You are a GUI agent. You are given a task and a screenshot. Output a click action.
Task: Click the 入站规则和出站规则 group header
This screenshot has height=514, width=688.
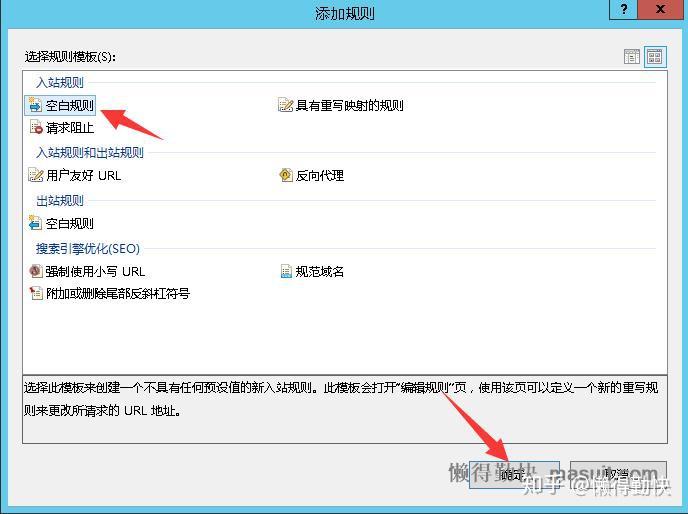click(x=90, y=153)
